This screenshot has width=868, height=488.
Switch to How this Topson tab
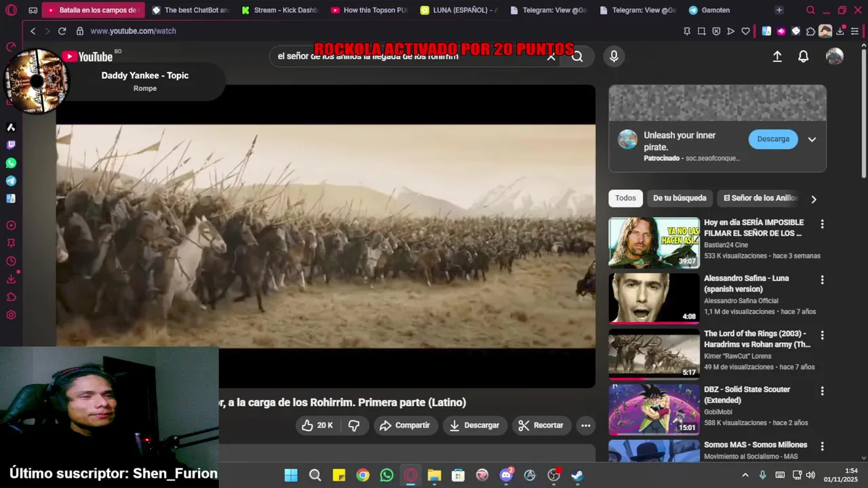(370, 10)
